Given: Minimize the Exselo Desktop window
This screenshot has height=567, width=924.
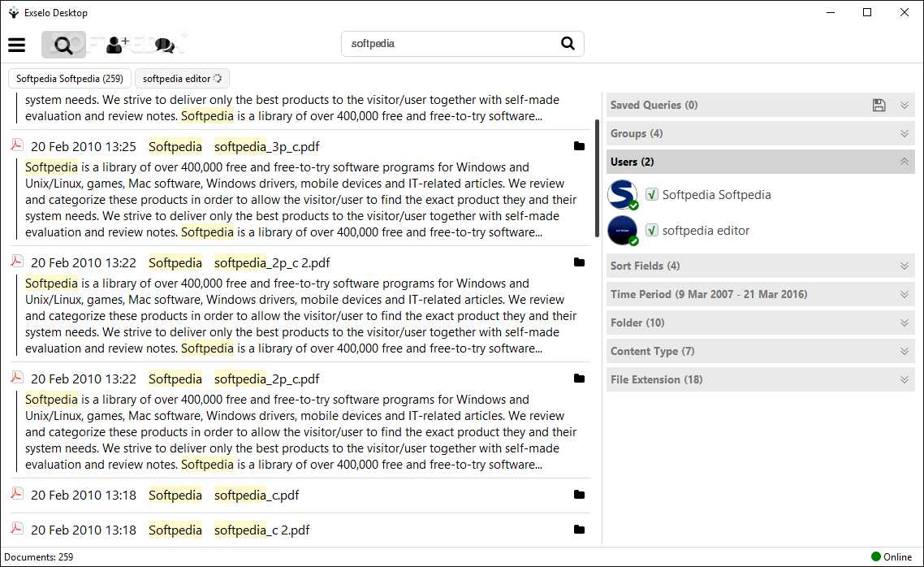Looking at the screenshot, I should 831,12.
